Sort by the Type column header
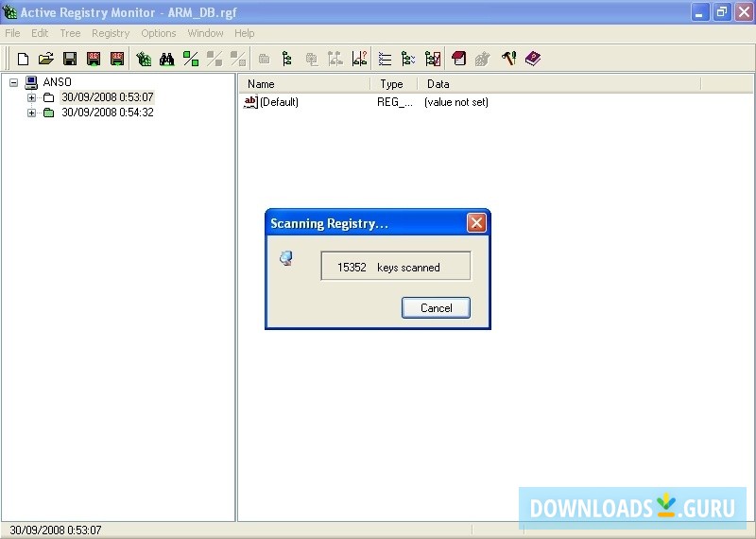Viewport: 756px width, 539px height. coord(394,84)
